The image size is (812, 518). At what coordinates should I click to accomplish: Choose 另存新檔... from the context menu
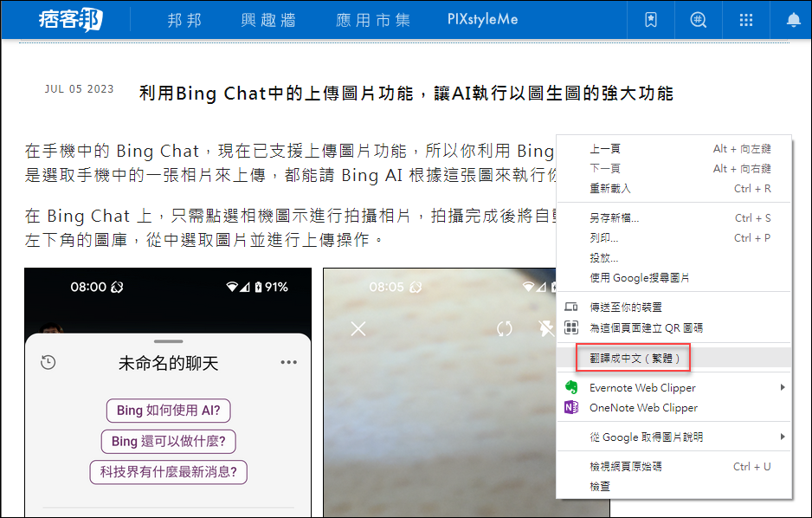[674, 218]
